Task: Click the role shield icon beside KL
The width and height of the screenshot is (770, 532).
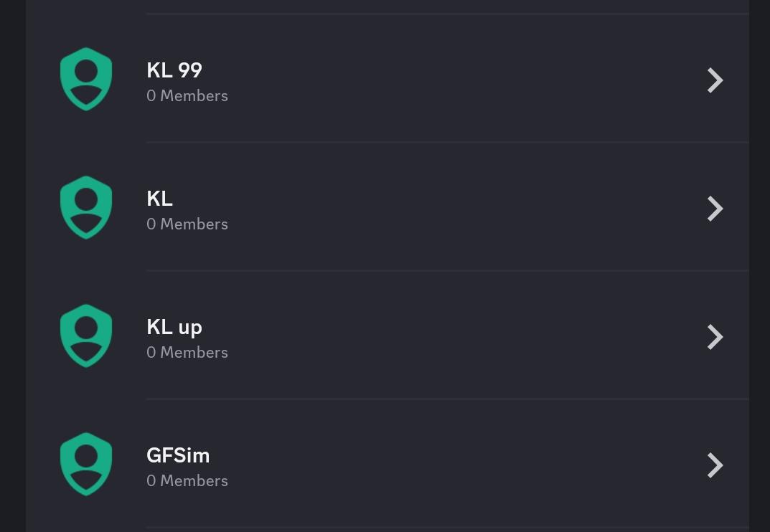Action: click(86, 208)
